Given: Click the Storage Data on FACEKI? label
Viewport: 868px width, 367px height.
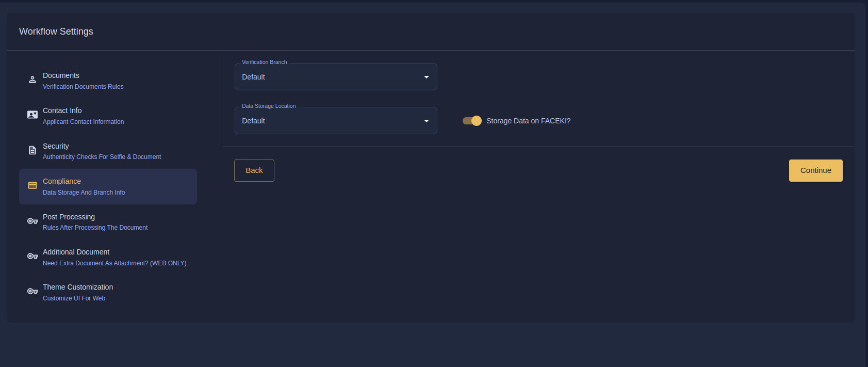Looking at the screenshot, I should point(528,121).
